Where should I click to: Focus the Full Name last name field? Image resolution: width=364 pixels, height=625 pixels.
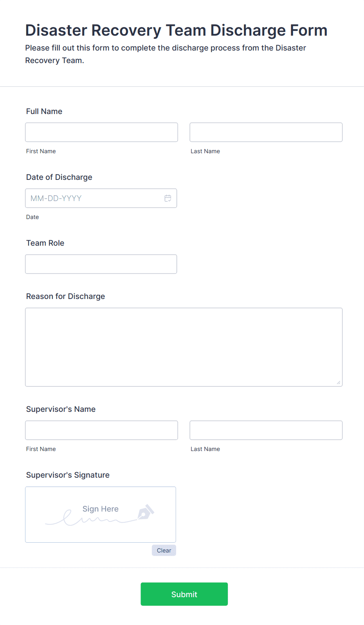(266, 132)
